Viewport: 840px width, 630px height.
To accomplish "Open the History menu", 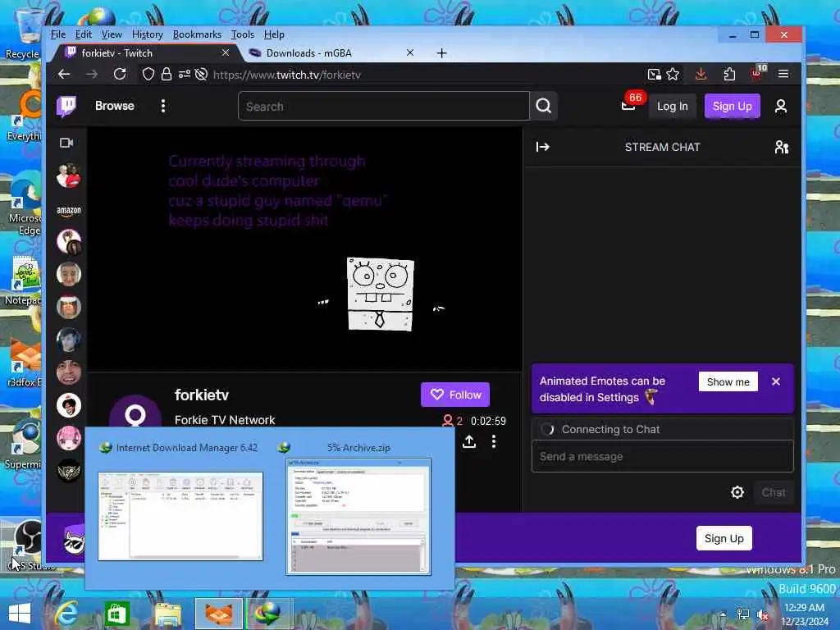I will pos(148,34).
